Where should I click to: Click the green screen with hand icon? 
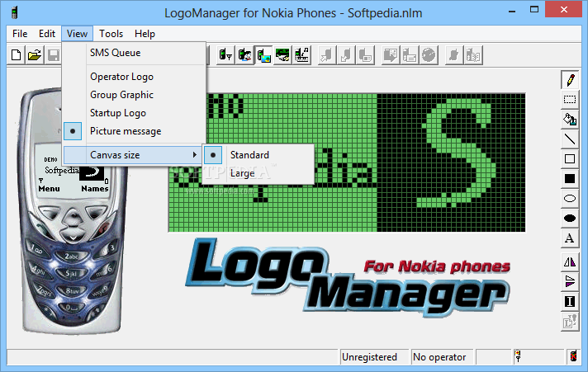click(x=282, y=55)
